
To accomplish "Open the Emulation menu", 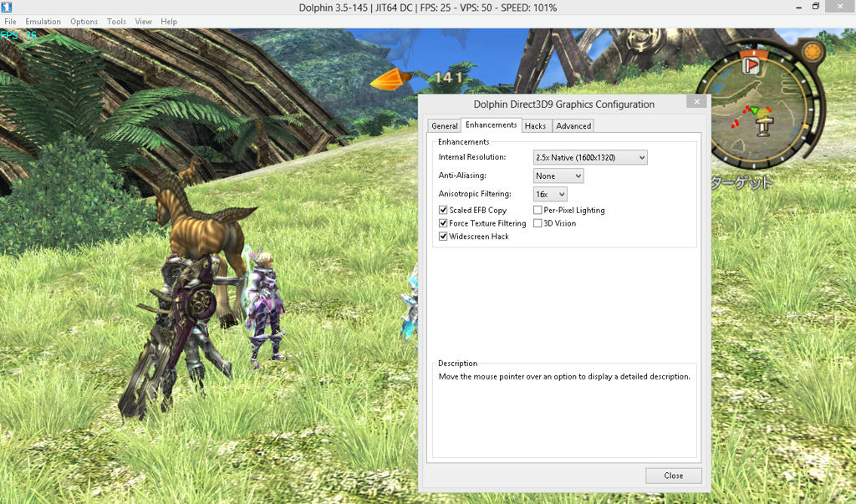I will 43,21.
